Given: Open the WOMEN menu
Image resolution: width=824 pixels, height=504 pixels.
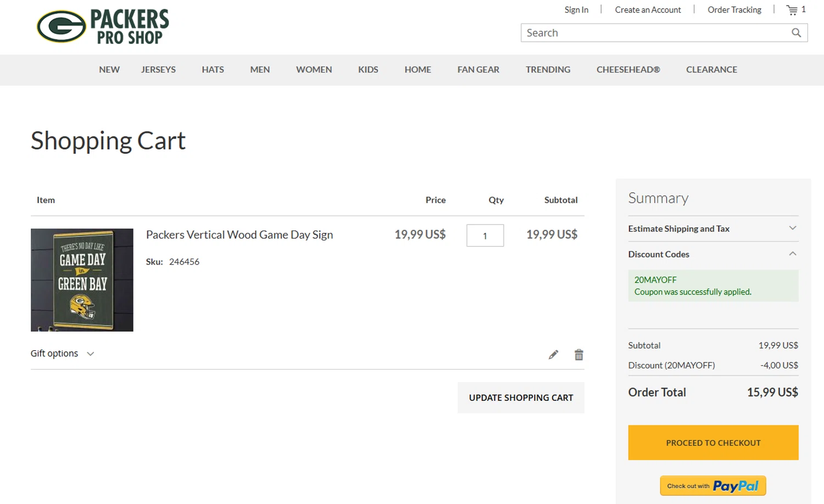Looking at the screenshot, I should pos(314,70).
